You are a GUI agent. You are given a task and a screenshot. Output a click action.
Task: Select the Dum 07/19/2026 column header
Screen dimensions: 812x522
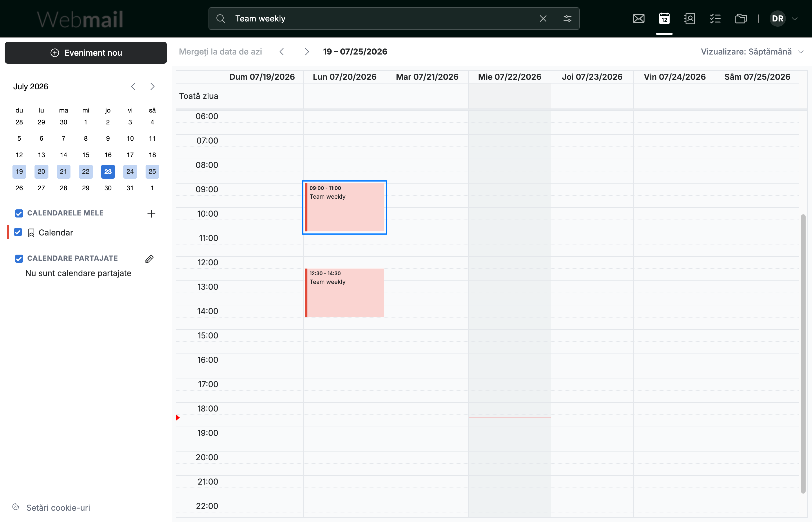pyautogui.click(x=262, y=77)
